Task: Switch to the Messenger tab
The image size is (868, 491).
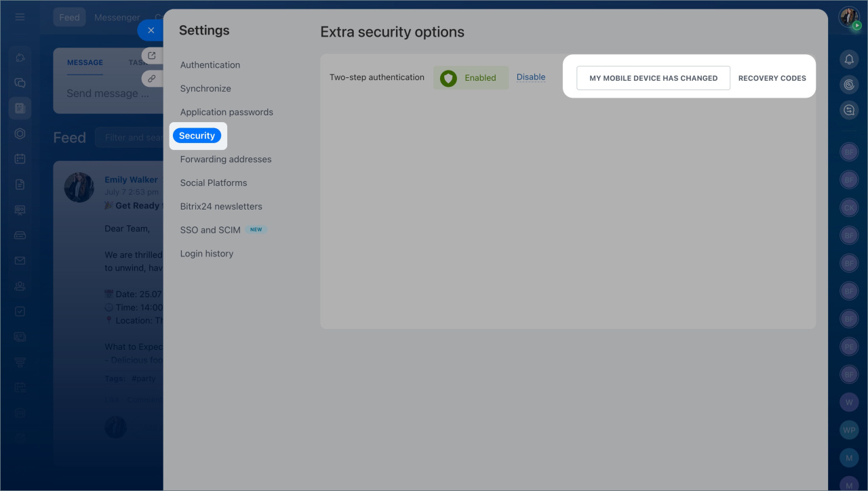Action: [x=117, y=18]
